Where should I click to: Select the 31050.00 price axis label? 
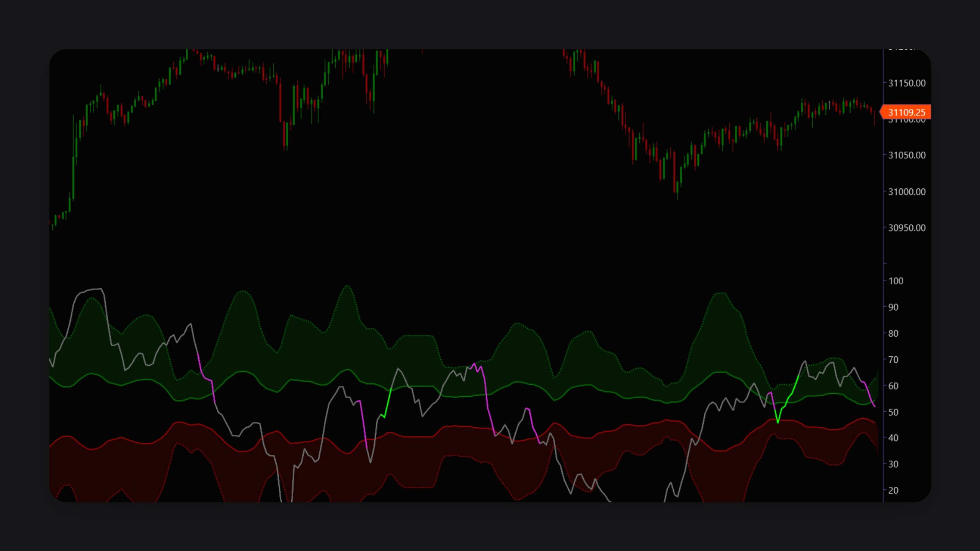(x=907, y=155)
